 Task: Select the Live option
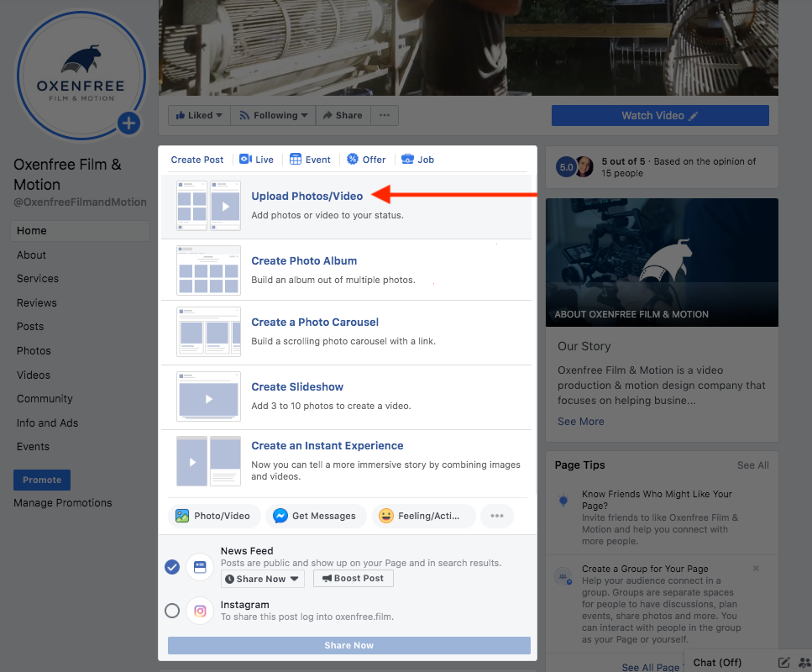point(256,160)
